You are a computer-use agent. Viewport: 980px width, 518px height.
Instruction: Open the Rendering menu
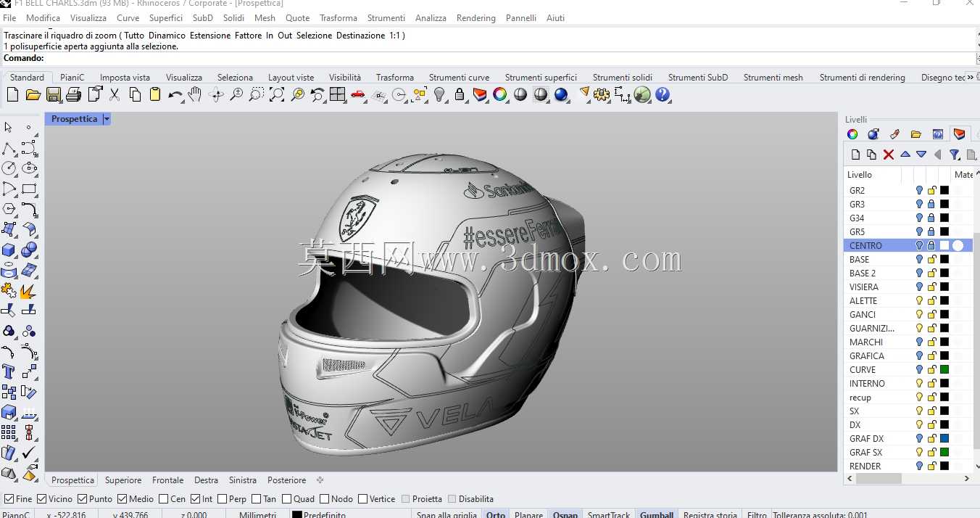click(x=476, y=17)
